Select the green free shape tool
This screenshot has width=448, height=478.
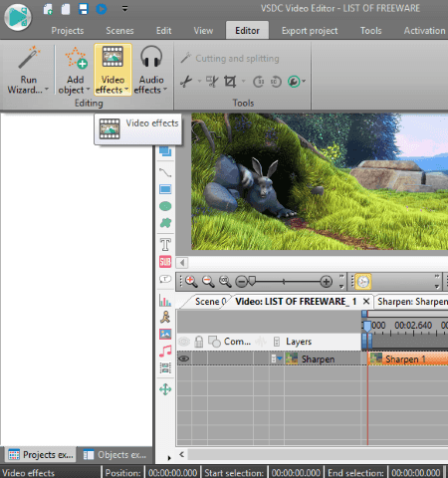point(165,223)
